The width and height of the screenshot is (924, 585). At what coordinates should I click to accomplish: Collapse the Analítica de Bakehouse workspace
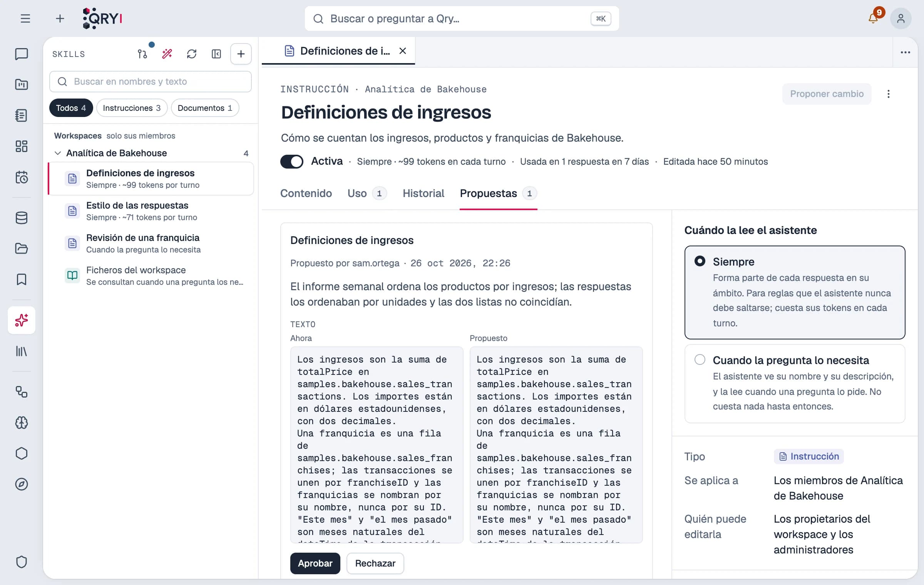(58, 153)
